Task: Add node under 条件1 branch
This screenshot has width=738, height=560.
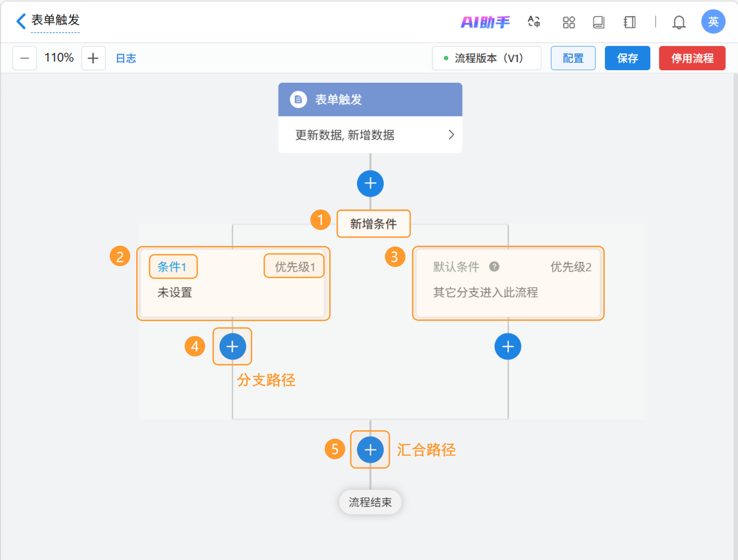Action: pyautogui.click(x=232, y=346)
